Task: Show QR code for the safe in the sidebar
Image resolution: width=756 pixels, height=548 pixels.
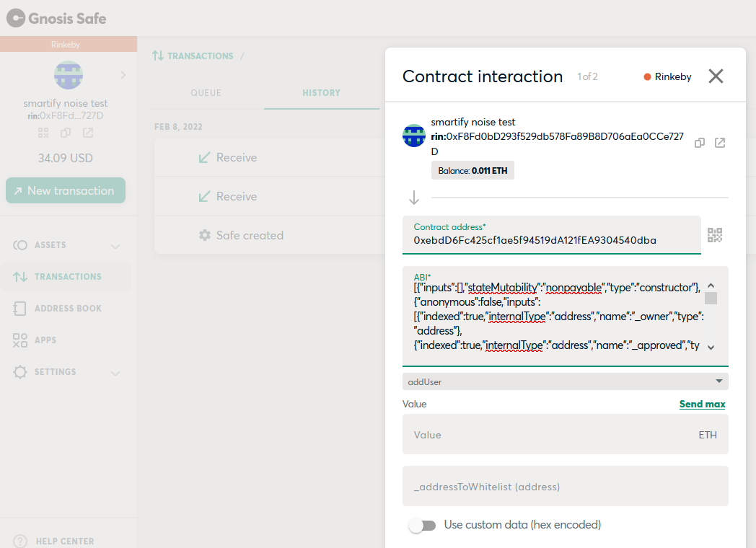Action: tap(43, 133)
